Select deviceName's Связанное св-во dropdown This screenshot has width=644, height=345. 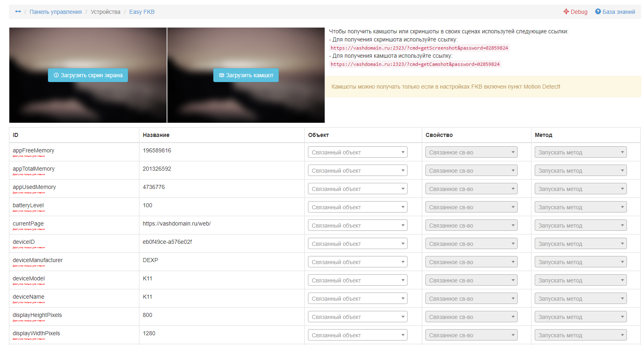[471, 299]
